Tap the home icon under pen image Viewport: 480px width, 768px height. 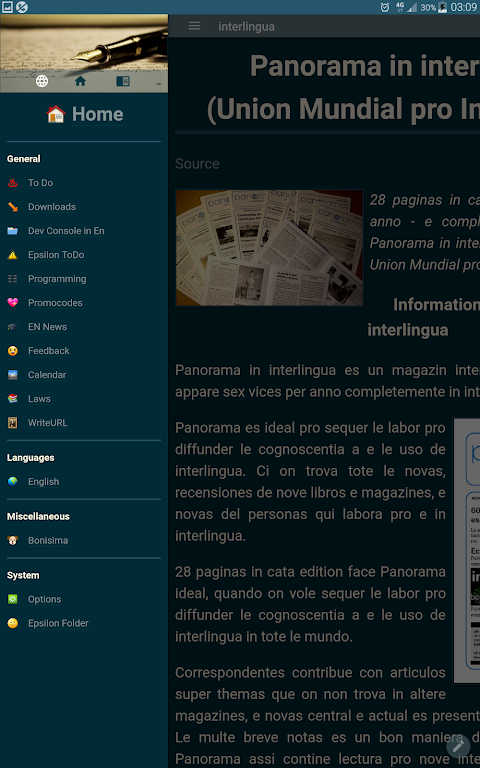click(80, 81)
